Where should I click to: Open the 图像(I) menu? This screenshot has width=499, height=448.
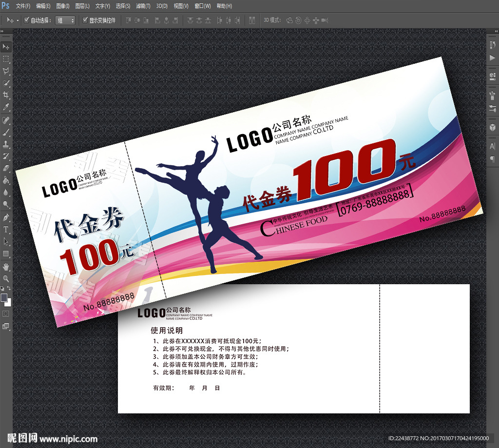[x=63, y=6]
